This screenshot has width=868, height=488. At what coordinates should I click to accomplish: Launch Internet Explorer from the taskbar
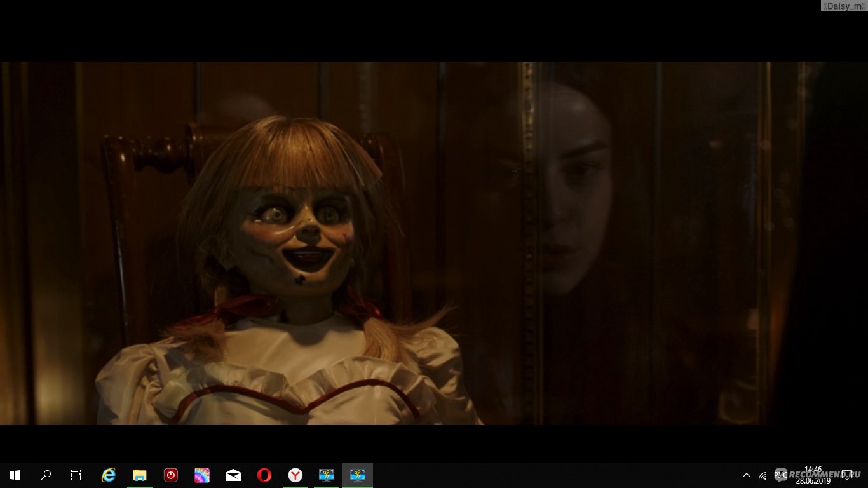[109, 475]
